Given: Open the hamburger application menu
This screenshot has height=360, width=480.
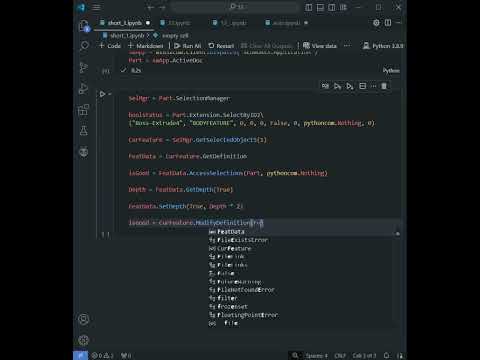Looking at the screenshot, I should [x=96, y=7].
